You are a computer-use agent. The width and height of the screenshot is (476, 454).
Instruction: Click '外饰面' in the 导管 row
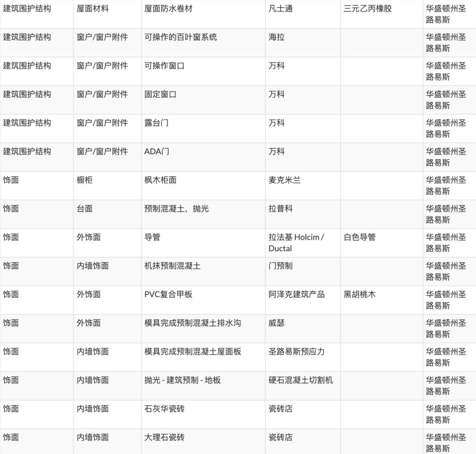pos(89,237)
